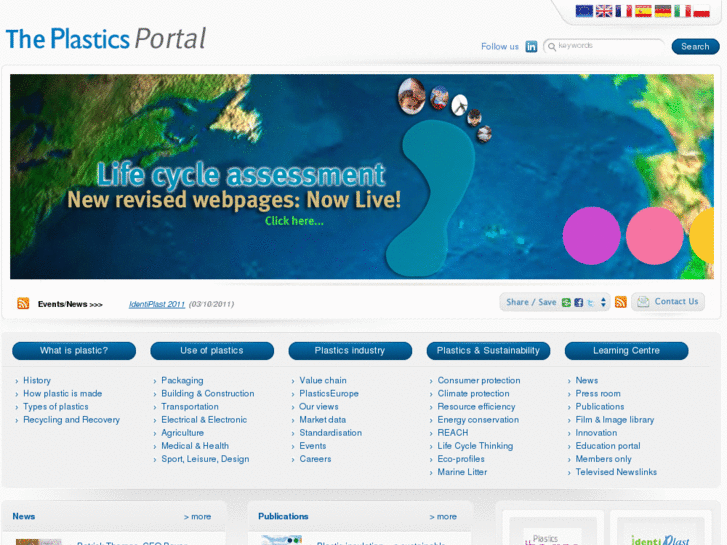Open the Standardisation link
Screen dimensions: 727x545
coord(331,433)
